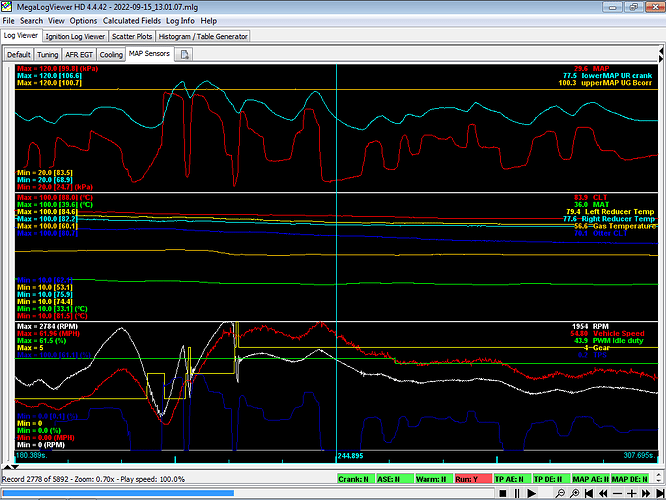The image size is (666, 500).
Task: Open the Options menu
Action: (83, 21)
